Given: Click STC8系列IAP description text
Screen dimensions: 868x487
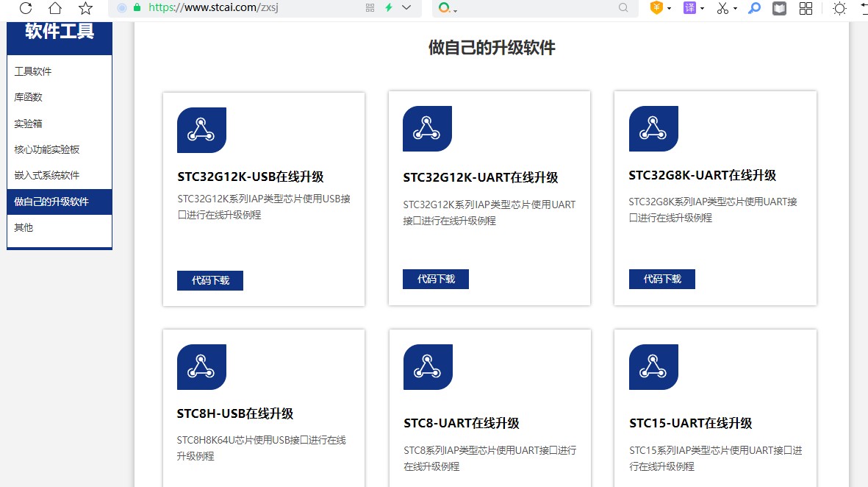Looking at the screenshot, I should [490, 458].
